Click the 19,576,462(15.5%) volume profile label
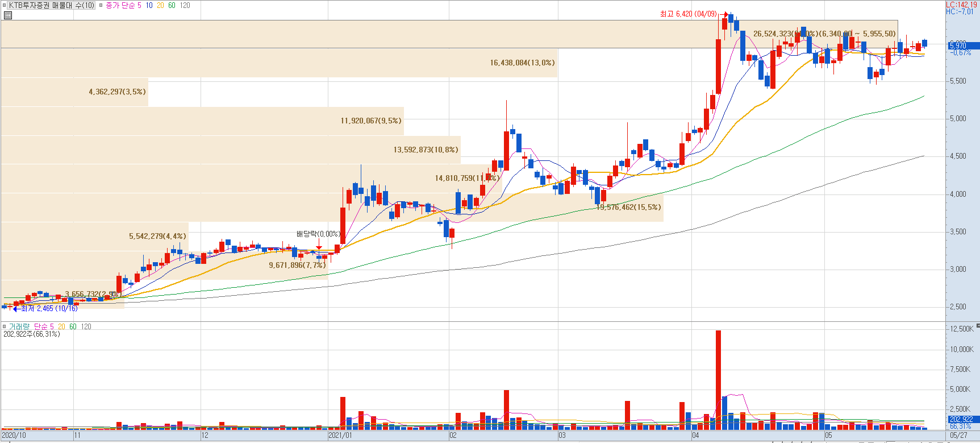980x443 pixels. pos(629,207)
